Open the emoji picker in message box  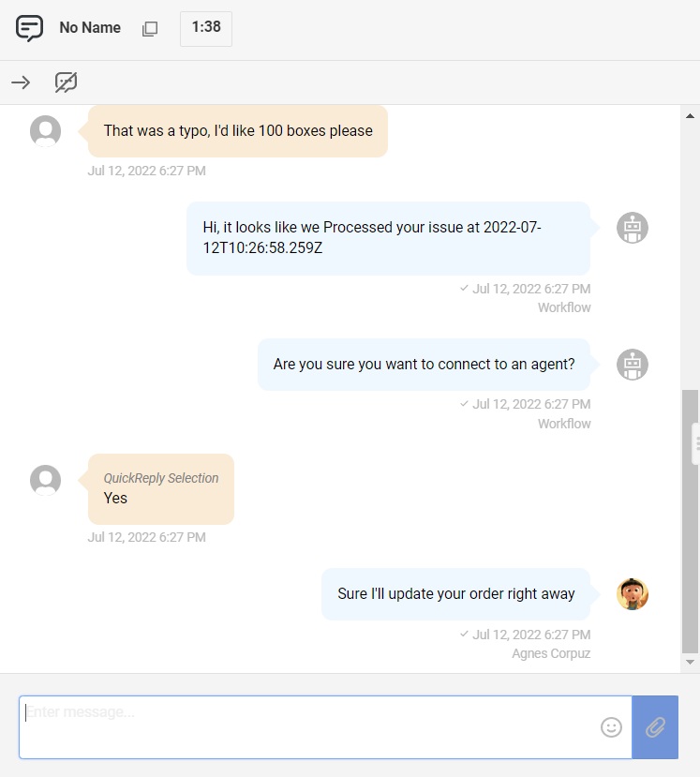pyautogui.click(x=611, y=727)
